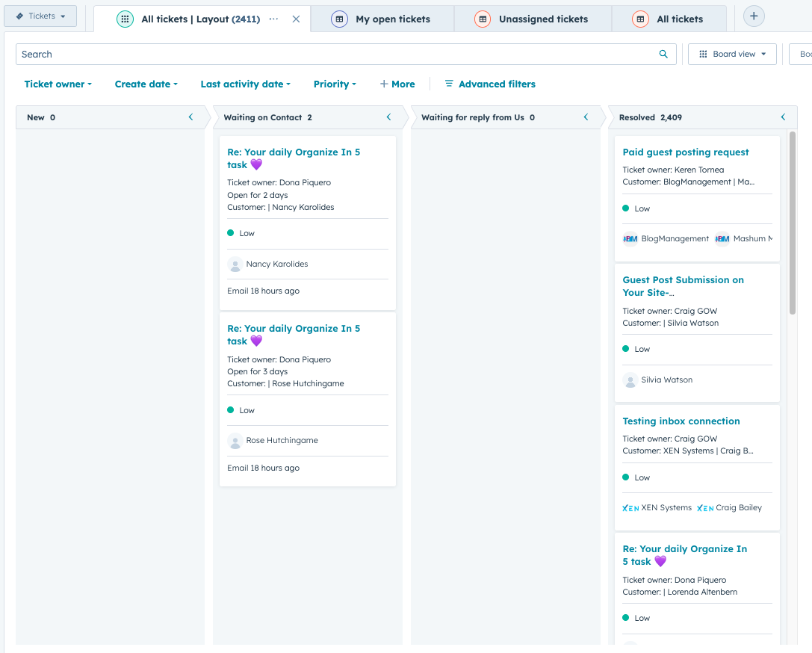Click the Unassigned tickets table icon
Screen dimensions: 812x653
click(x=482, y=19)
